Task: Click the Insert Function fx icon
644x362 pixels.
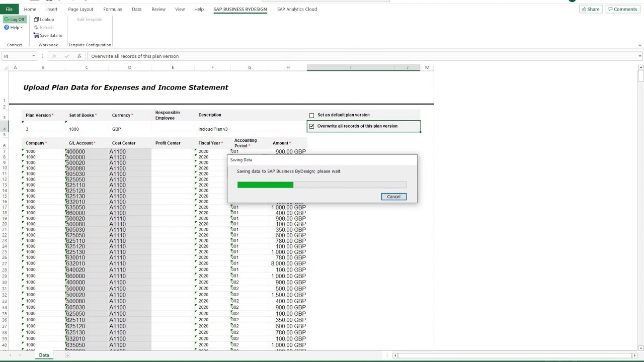Action: pos(79,56)
